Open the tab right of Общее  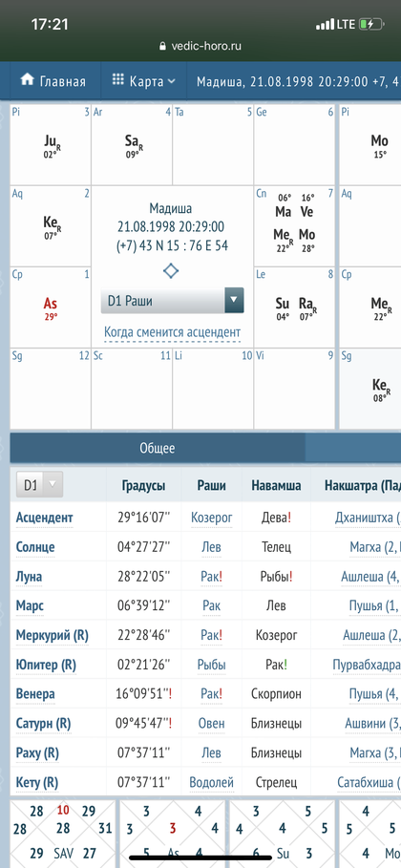click(353, 449)
